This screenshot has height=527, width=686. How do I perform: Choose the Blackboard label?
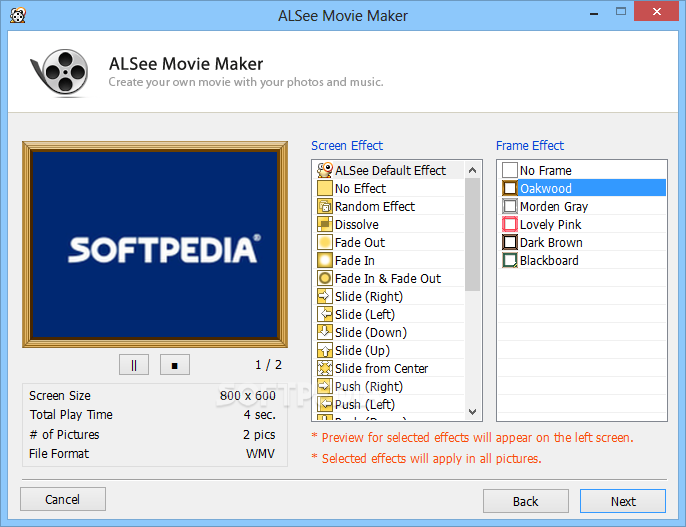coord(549,260)
